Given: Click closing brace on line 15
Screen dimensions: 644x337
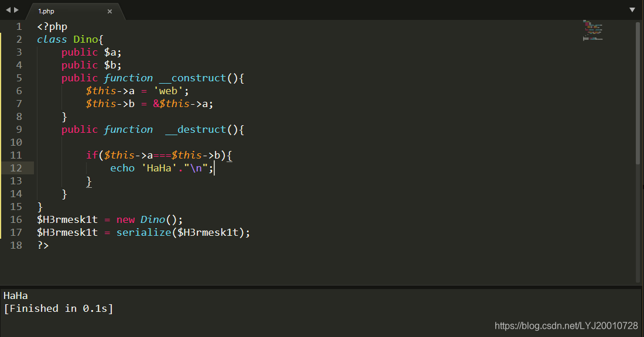Looking at the screenshot, I should pos(40,207).
